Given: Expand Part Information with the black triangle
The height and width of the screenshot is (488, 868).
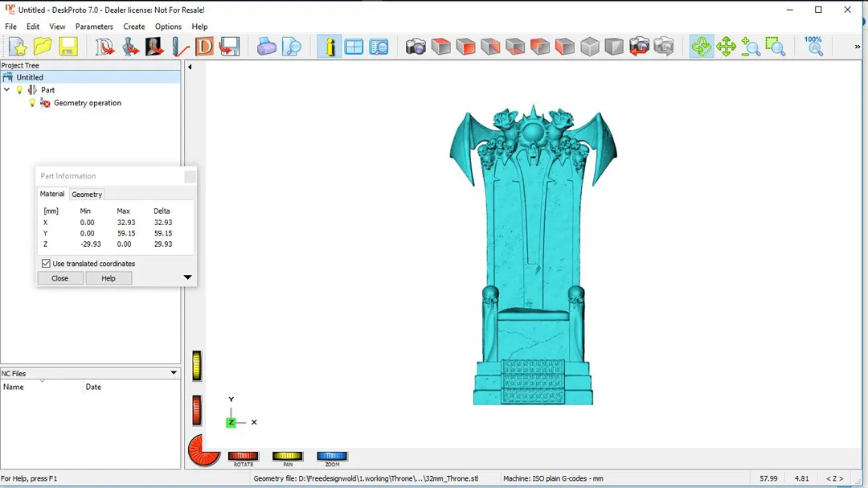Looking at the screenshot, I should (x=187, y=277).
